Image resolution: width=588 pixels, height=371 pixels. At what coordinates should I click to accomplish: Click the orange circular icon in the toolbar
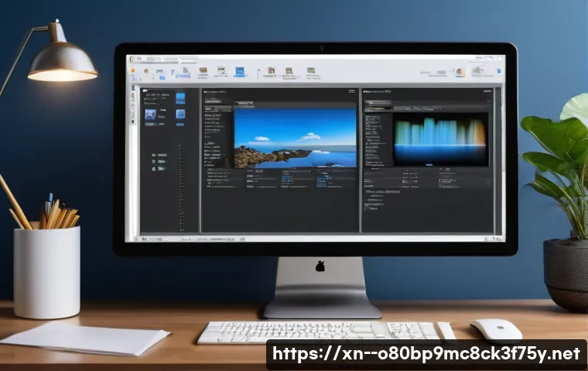pos(134,71)
